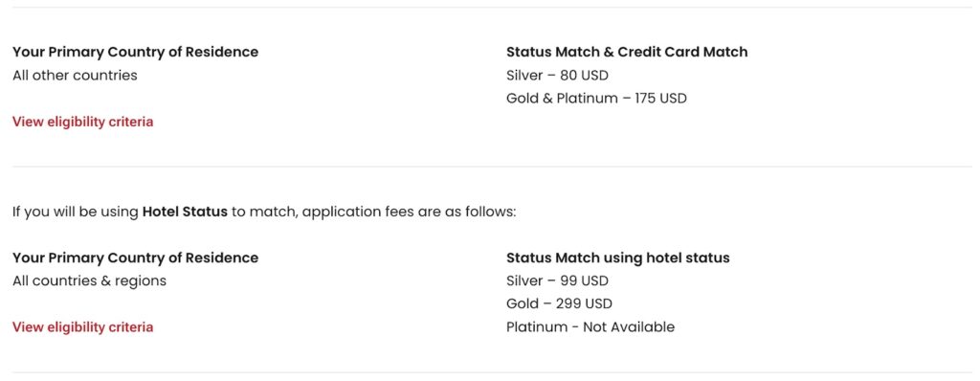Image resolution: width=980 pixels, height=381 pixels.
Task: Click the Platinum - Not Available line
Action: click(x=590, y=327)
